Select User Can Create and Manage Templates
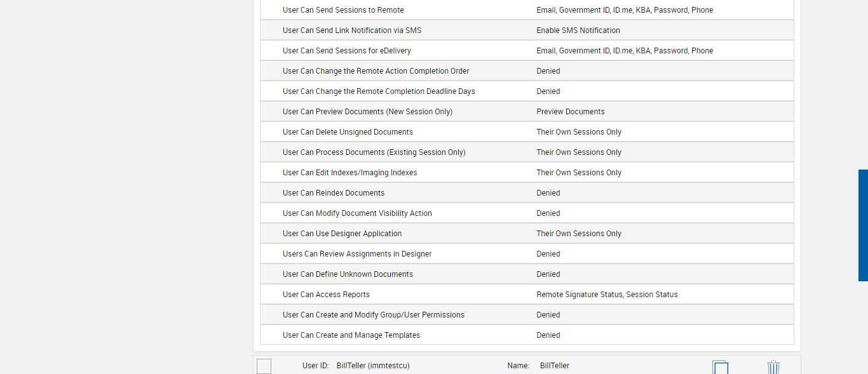 click(351, 335)
